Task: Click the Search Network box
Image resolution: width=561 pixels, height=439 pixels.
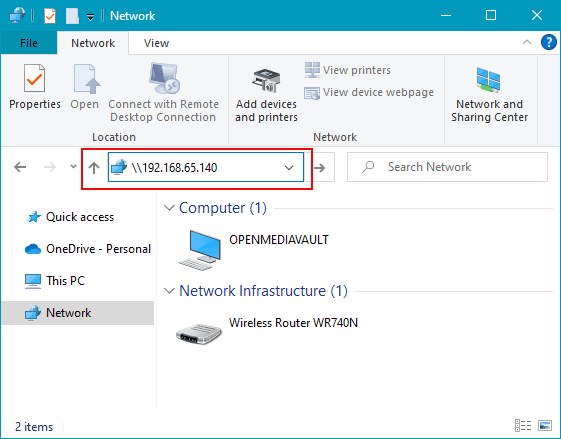Action: pyautogui.click(x=447, y=167)
